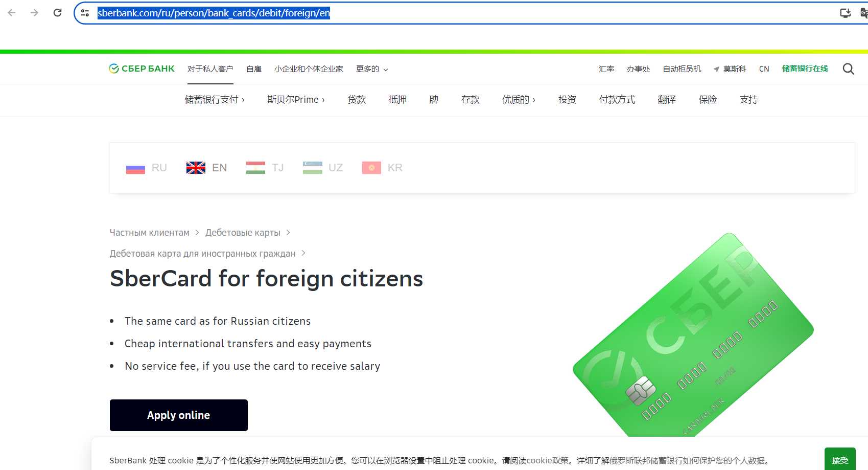Click the 'No service fee' bullet text
The width and height of the screenshot is (868, 470).
pyautogui.click(x=252, y=366)
